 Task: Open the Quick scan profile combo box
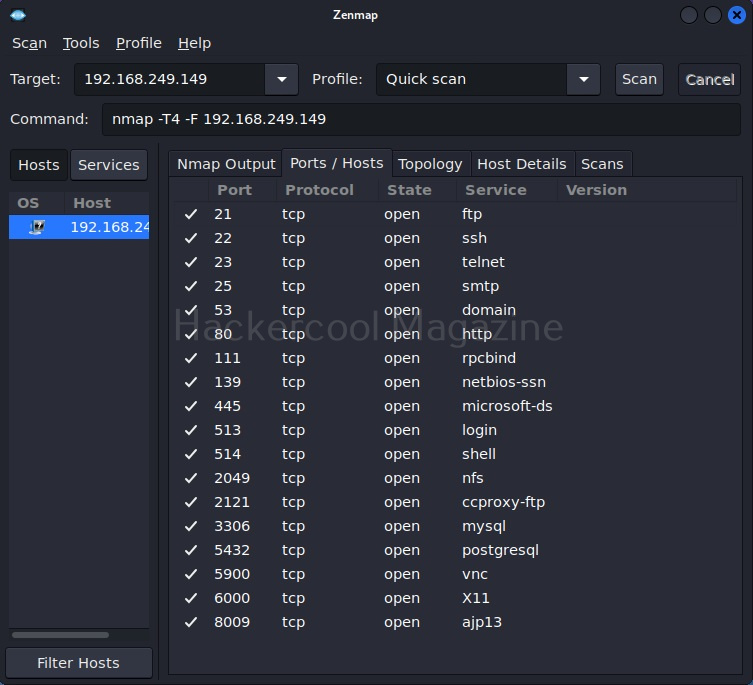(x=488, y=79)
